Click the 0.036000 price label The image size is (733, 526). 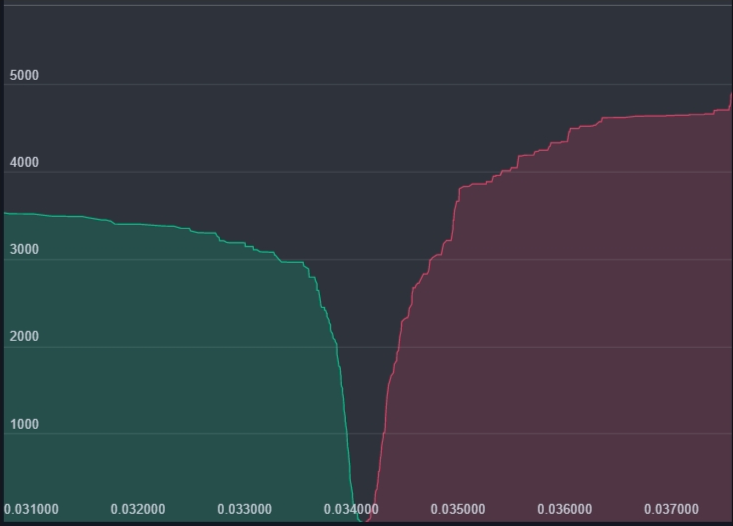click(x=565, y=509)
